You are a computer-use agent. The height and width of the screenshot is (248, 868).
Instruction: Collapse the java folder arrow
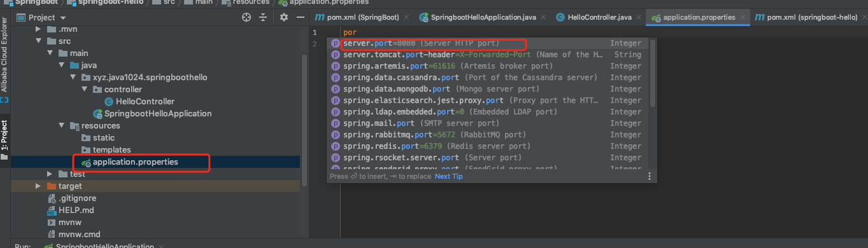pos(62,65)
